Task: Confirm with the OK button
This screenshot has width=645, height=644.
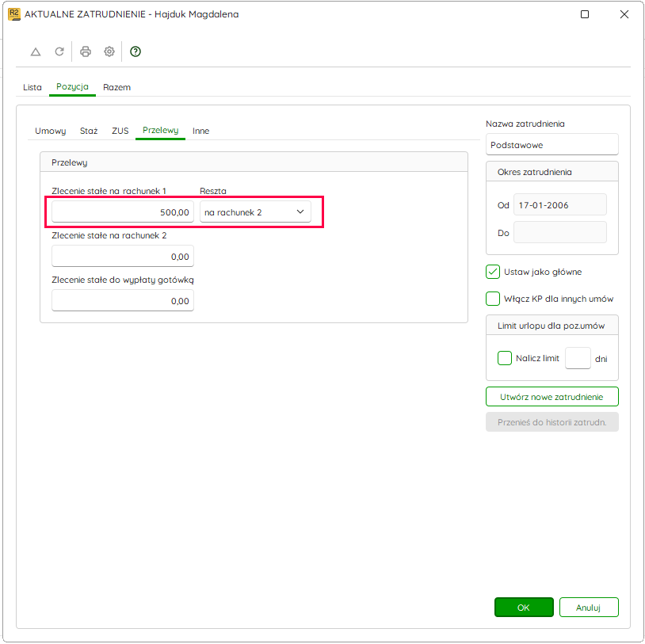Action: tap(524, 608)
